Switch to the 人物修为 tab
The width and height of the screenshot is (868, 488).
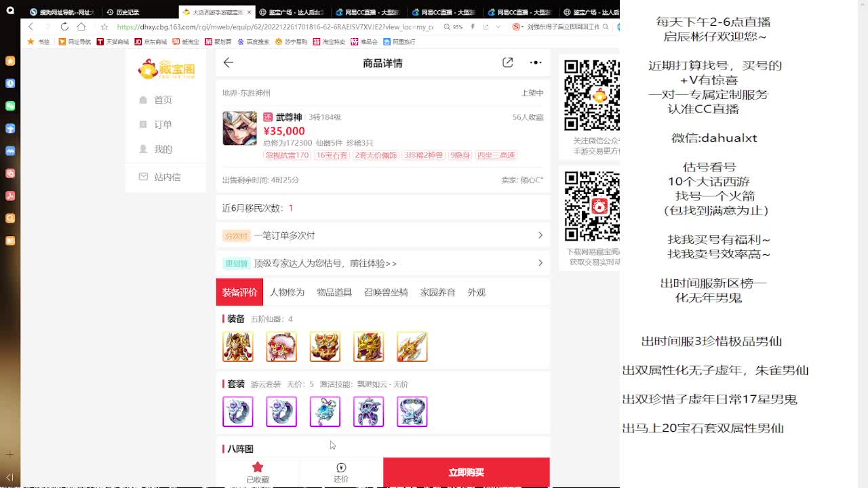tap(287, 292)
